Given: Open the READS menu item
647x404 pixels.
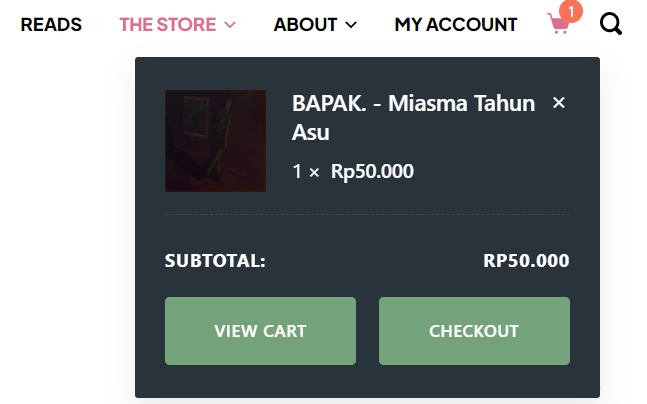Looking at the screenshot, I should [x=51, y=25].
